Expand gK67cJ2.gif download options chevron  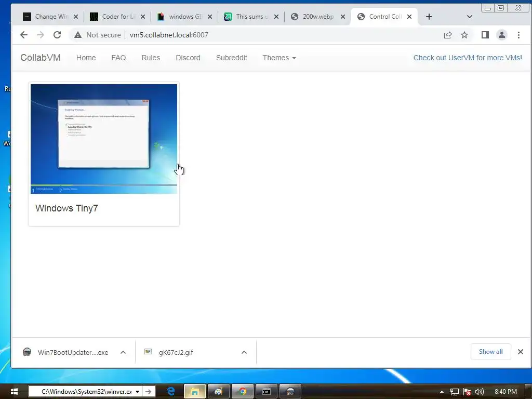[244, 352]
